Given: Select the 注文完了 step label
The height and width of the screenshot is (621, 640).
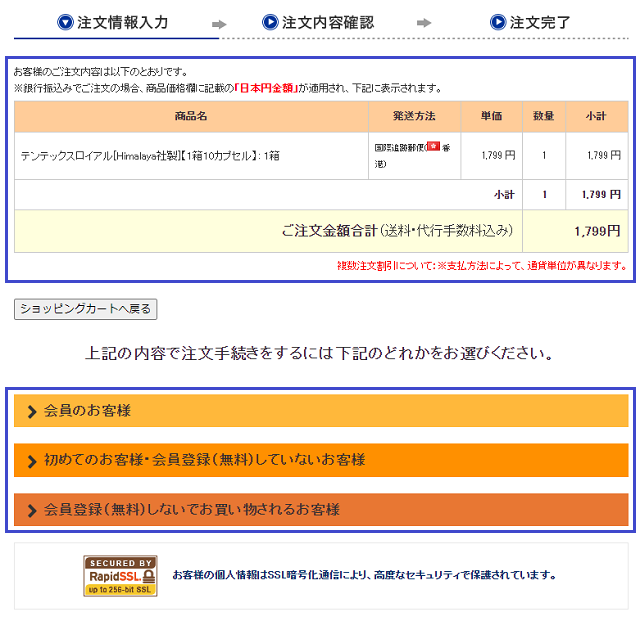Looking at the screenshot, I should pyautogui.click(x=540, y=22).
